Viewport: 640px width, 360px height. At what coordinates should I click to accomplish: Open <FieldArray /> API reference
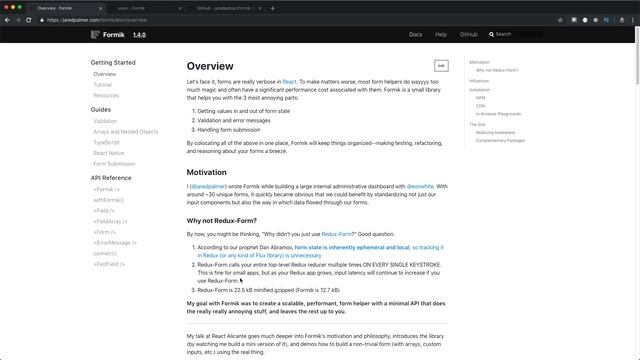click(111, 221)
